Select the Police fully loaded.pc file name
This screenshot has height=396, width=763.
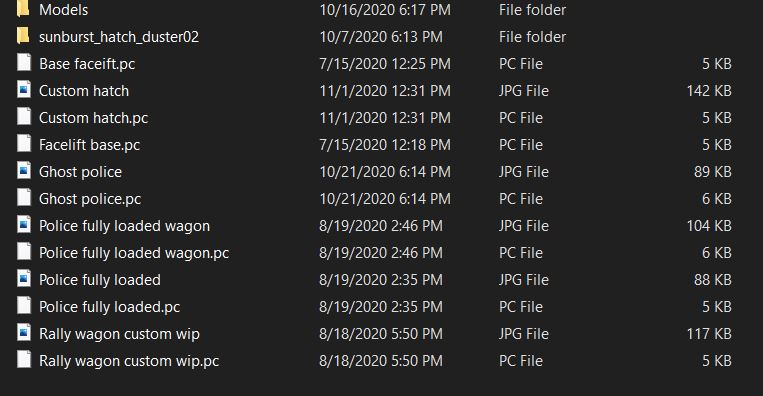point(109,307)
